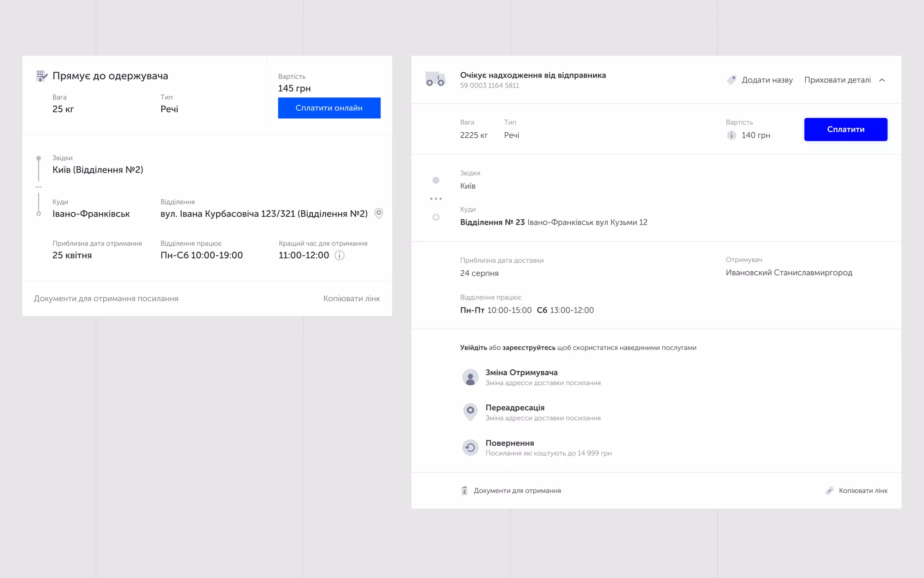Click info icon next to 11:00-12:00

[339, 256]
